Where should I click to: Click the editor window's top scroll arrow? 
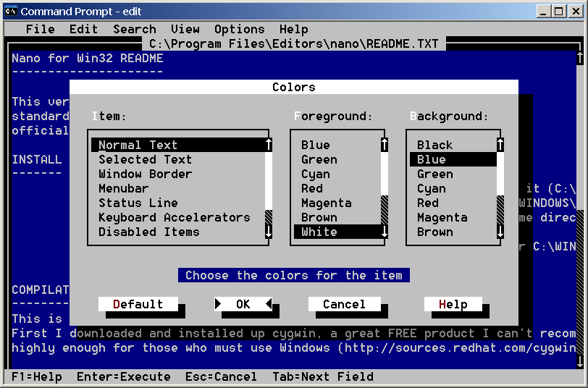579,59
